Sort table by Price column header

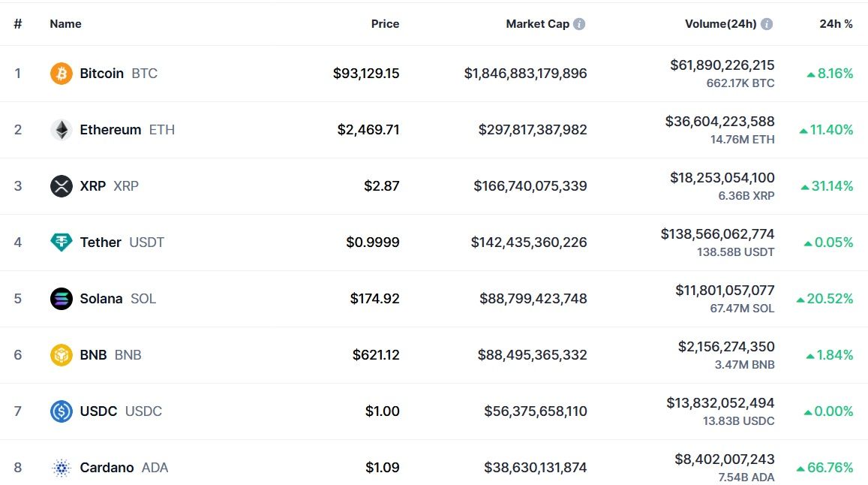(x=385, y=24)
